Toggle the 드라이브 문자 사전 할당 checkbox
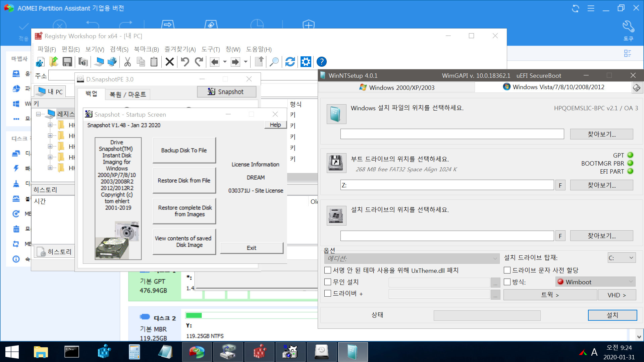644x362 pixels. point(507,270)
